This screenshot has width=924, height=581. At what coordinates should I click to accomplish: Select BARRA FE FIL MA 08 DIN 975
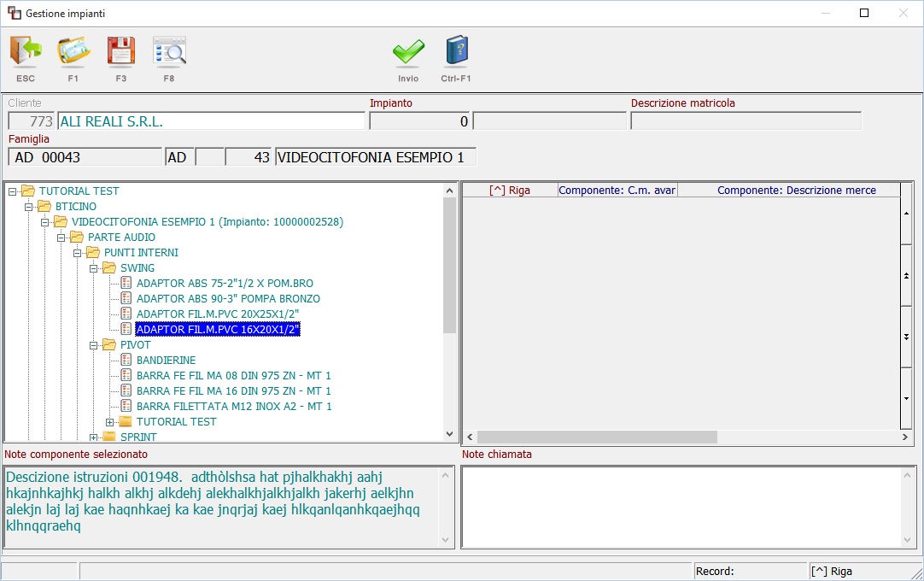[x=233, y=375]
